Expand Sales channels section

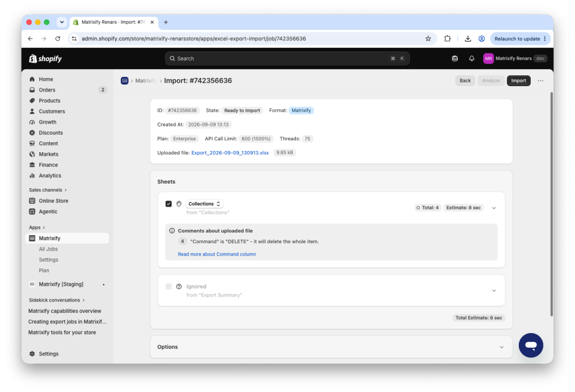tap(48, 190)
